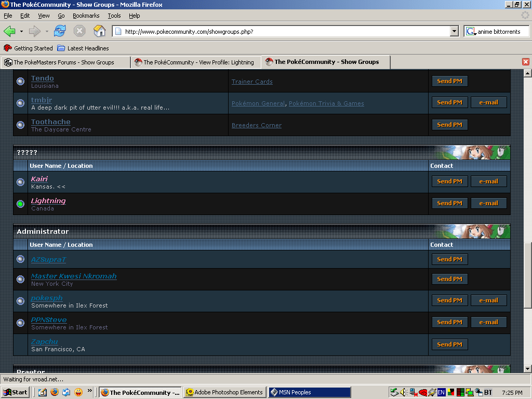Open the View menu
This screenshot has height=399, width=532.
point(44,16)
